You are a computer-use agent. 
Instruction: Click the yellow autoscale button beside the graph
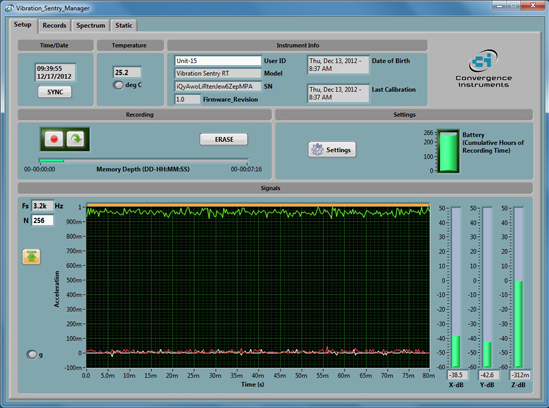32,257
